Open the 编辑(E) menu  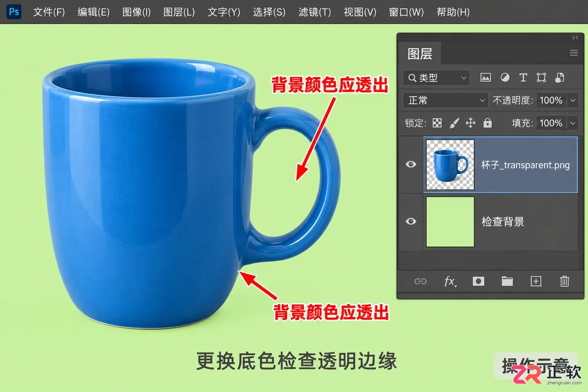[94, 12]
